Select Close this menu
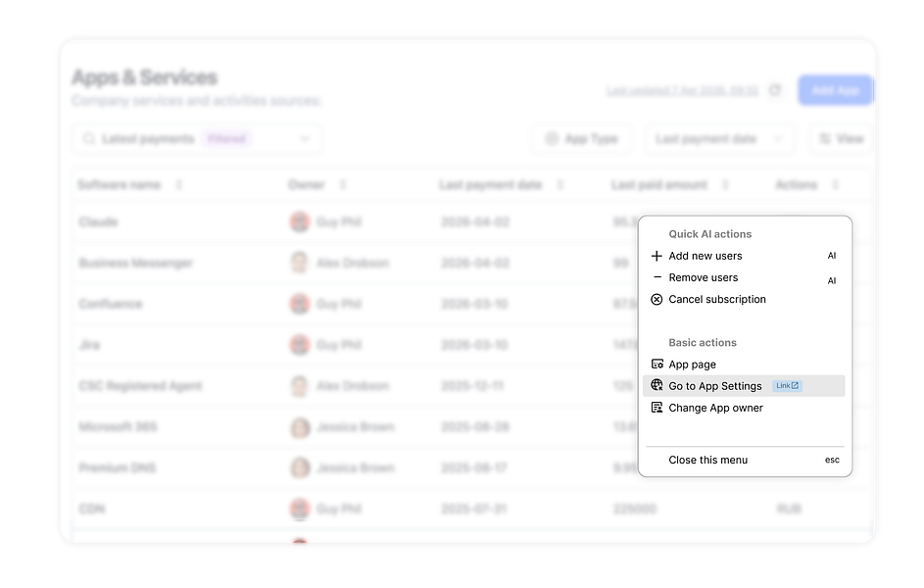 (745, 460)
